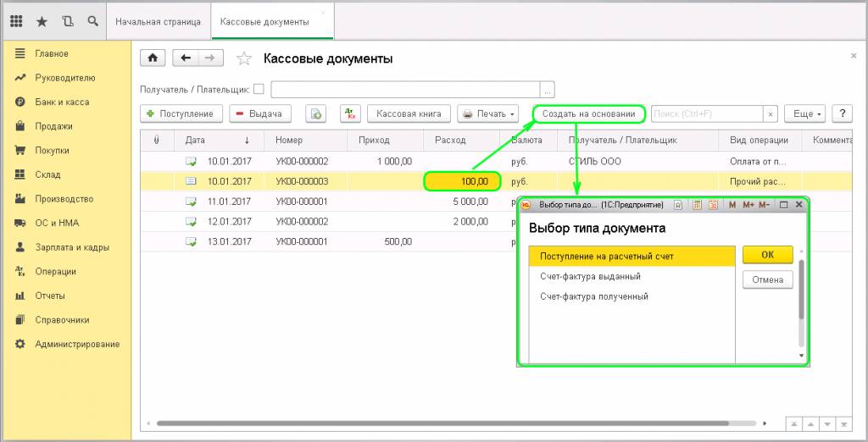Sort by Вид операции column header

click(759, 141)
